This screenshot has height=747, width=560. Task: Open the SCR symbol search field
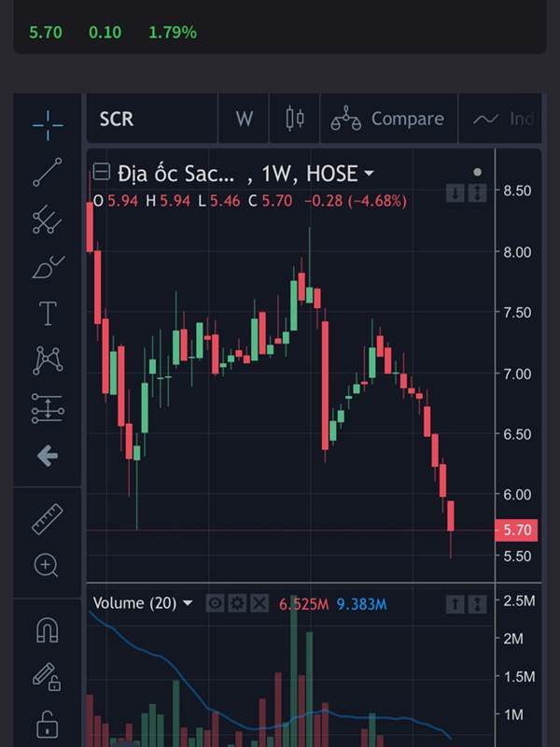coord(151,119)
